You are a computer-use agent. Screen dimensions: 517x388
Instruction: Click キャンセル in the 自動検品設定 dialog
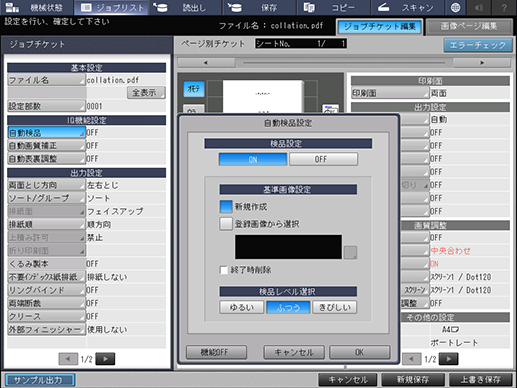(294, 352)
